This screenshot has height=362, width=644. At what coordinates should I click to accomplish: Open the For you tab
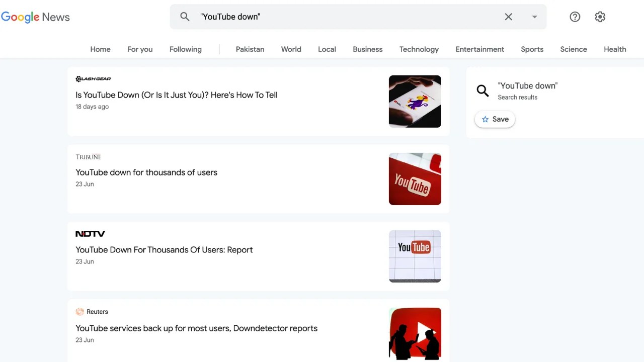coord(139,49)
